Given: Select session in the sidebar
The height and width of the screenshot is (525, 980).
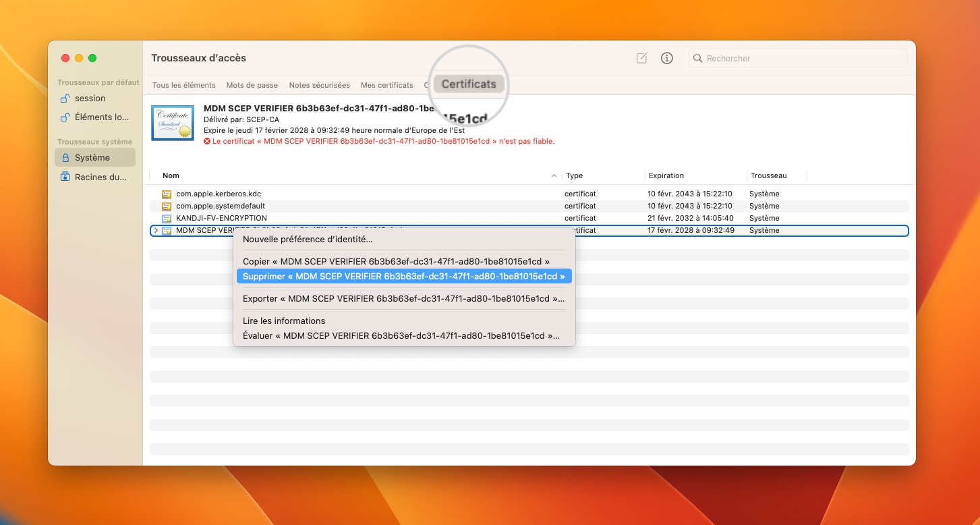Looking at the screenshot, I should 95,99.
